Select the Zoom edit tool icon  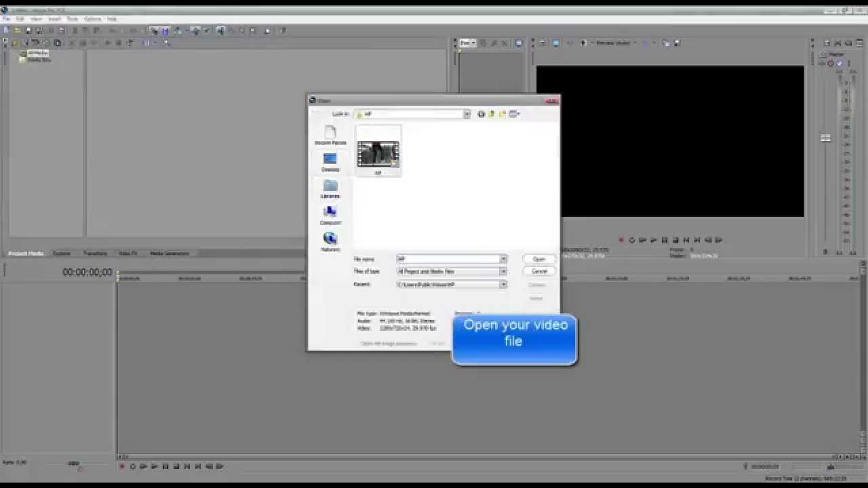252,30
